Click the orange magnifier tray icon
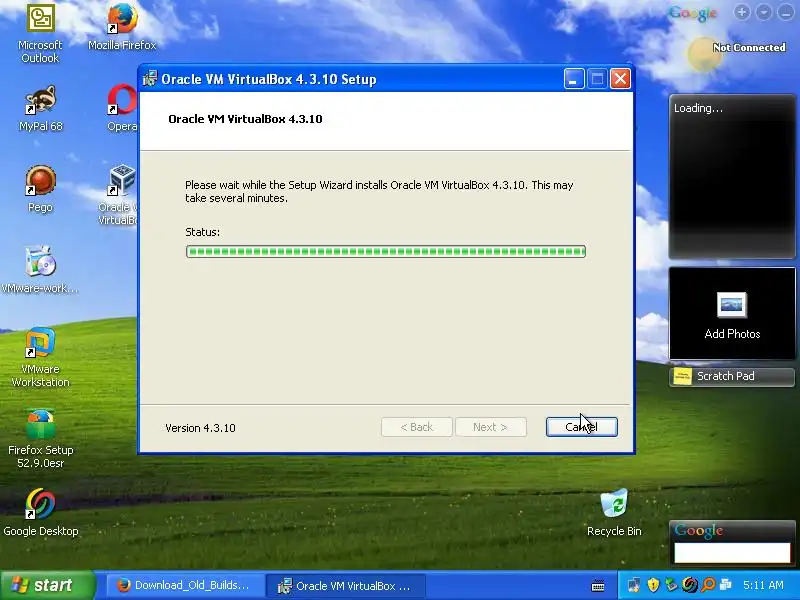This screenshot has width=800, height=600. (708, 585)
